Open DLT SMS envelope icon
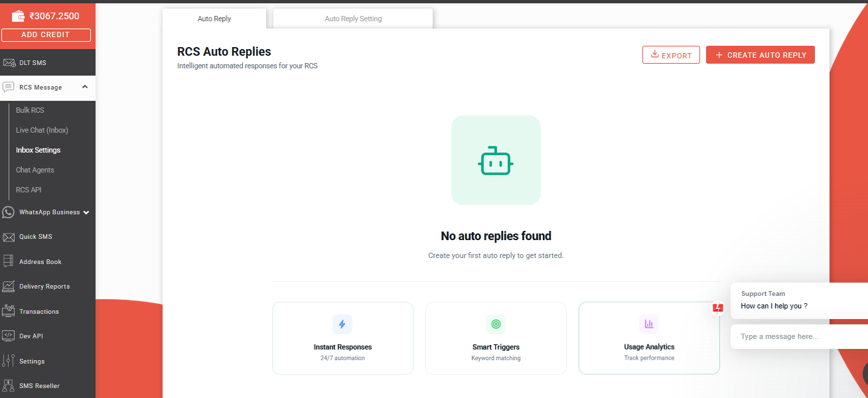Screen dimensions: 868x398 9,63
